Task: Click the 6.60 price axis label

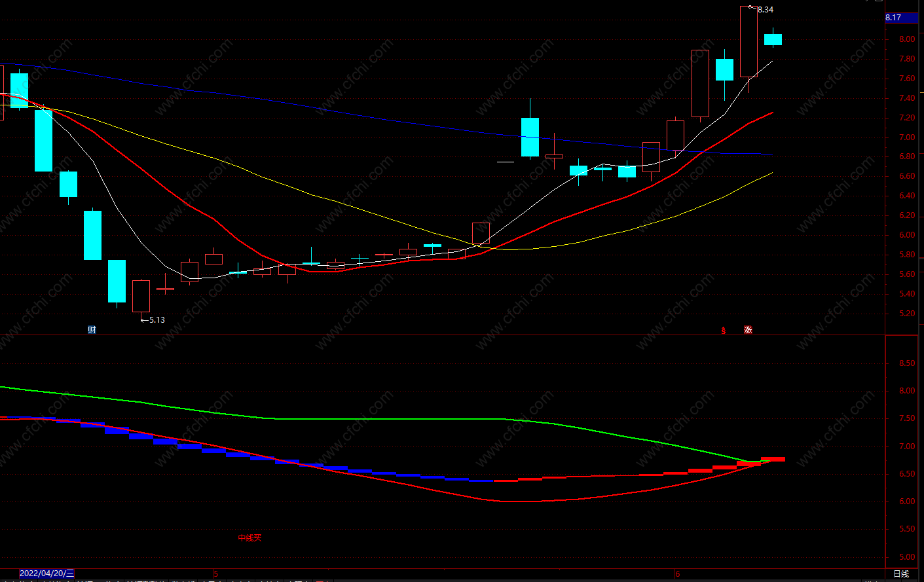Action: point(907,176)
